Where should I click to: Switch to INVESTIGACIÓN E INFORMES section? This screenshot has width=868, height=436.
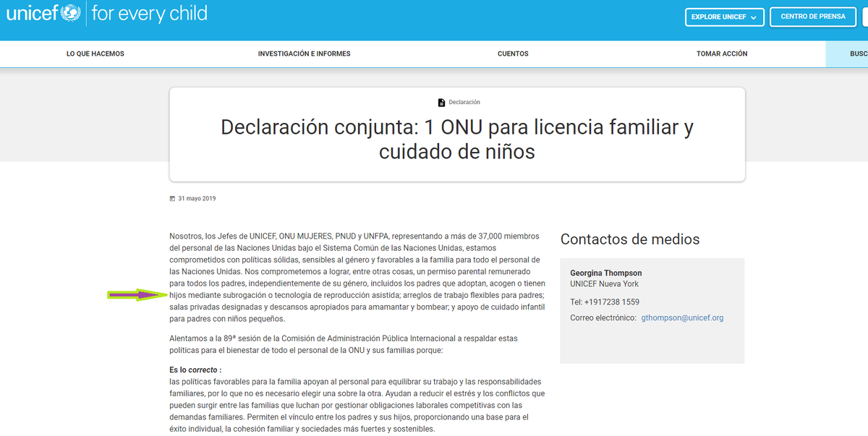(x=303, y=54)
